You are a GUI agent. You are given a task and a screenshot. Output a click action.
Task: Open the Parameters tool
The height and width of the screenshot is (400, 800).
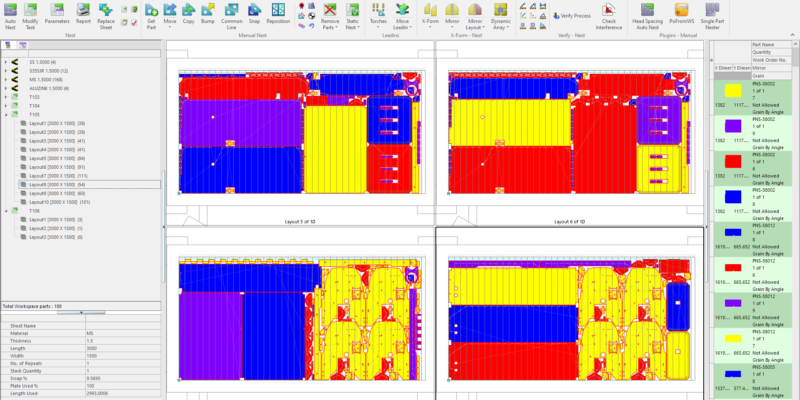click(x=57, y=12)
